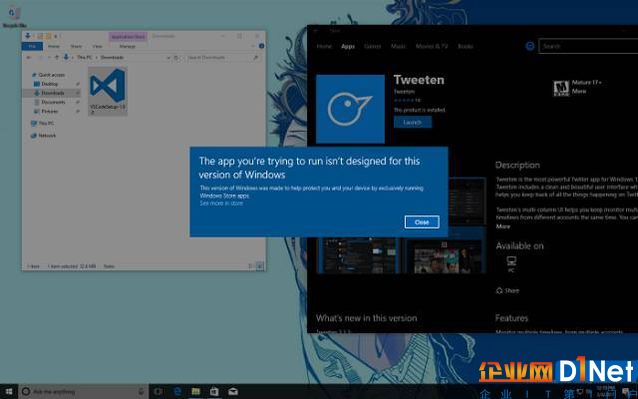Share the Tweeten app from Store
Screen dimensions: 638x399
pyautogui.click(x=507, y=290)
